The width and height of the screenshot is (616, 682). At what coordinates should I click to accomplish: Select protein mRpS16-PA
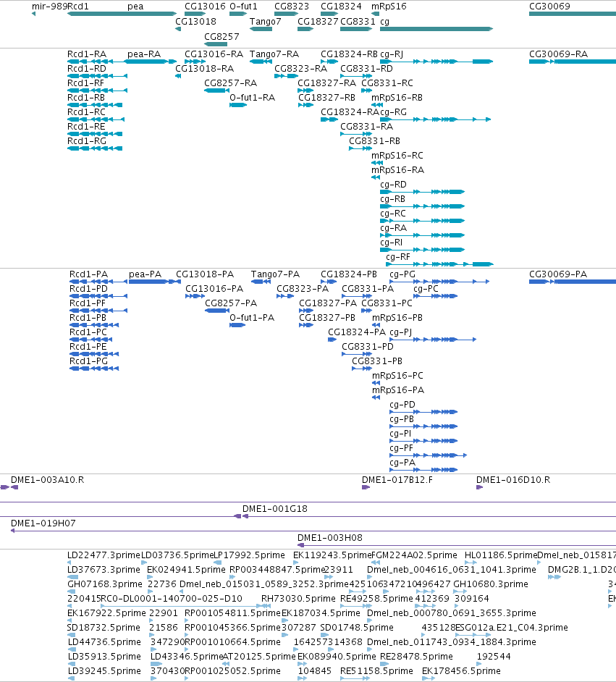(398, 390)
